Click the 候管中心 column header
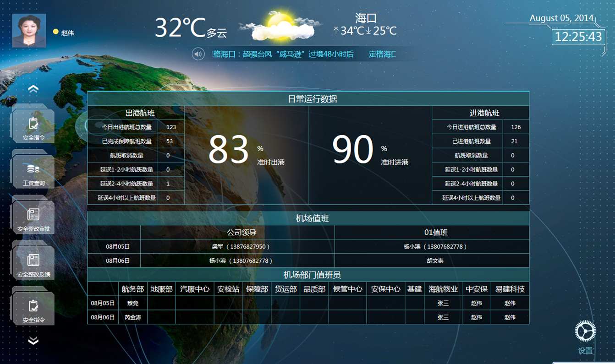This screenshot has height=364, width=615. [347, 289]
